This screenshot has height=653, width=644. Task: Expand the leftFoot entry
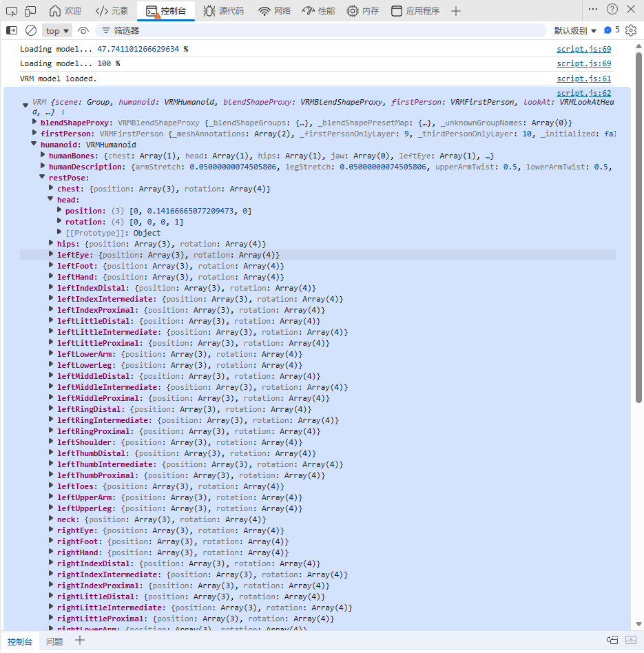(51, 265)
